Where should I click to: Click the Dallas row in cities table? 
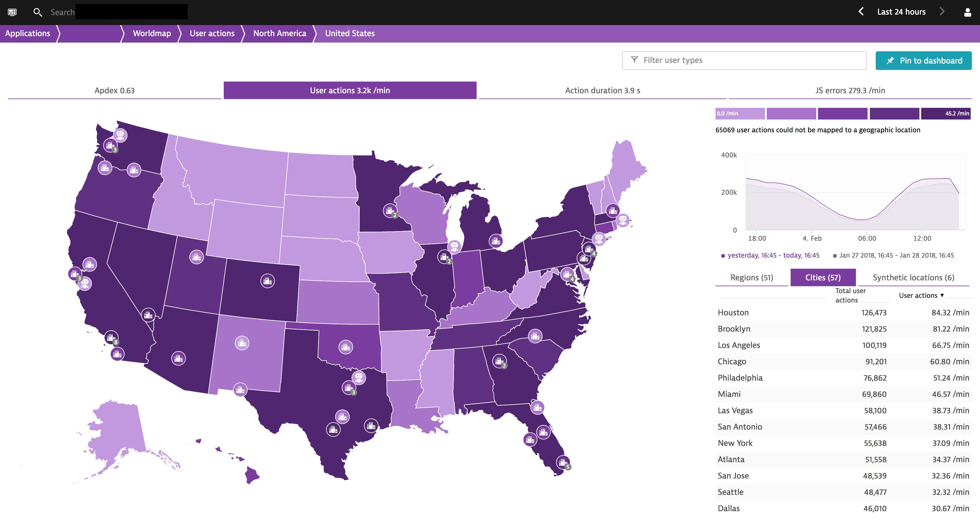tap(843, 509)
